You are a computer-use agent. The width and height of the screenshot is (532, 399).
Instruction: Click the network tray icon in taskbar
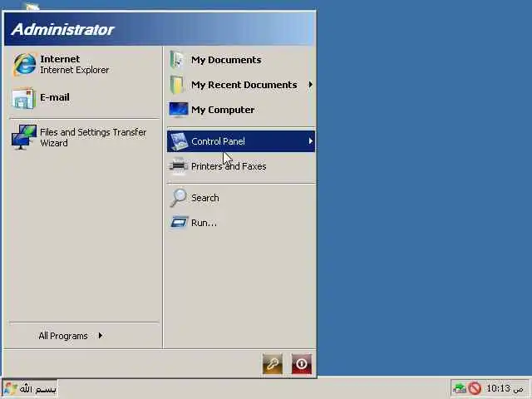pos(460,388)
